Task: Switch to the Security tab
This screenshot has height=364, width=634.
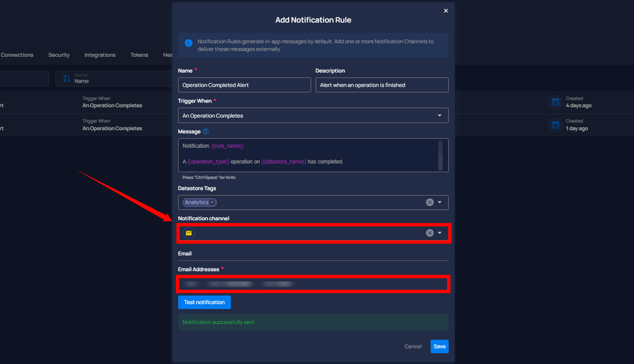Action: (x=59, y=55)
